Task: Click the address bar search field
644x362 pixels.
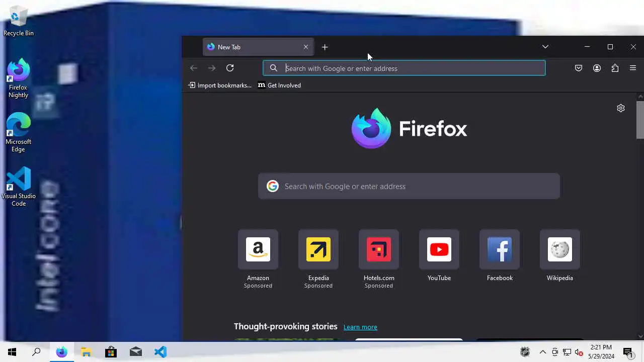Action: (x=404, y=68)
